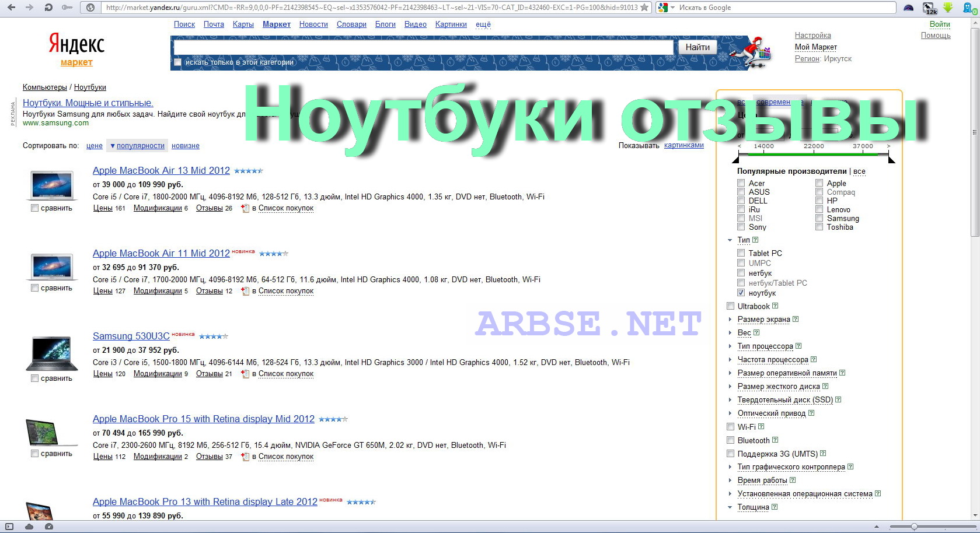Uncheck the ноутбук type checkbox

click(x=741, y=293)
